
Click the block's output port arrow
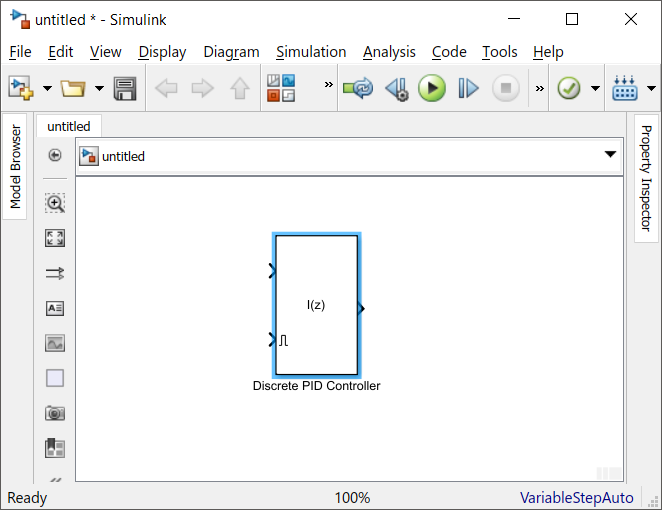point(361,309)
